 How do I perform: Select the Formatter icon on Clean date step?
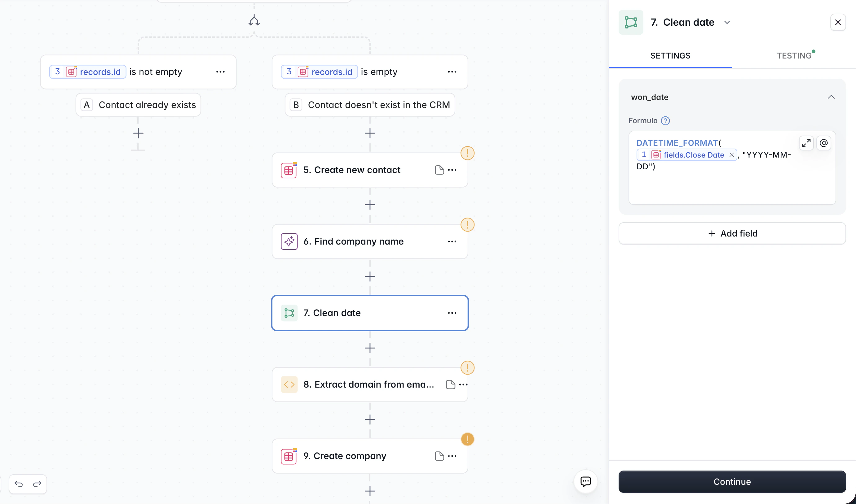pos(289,312)
